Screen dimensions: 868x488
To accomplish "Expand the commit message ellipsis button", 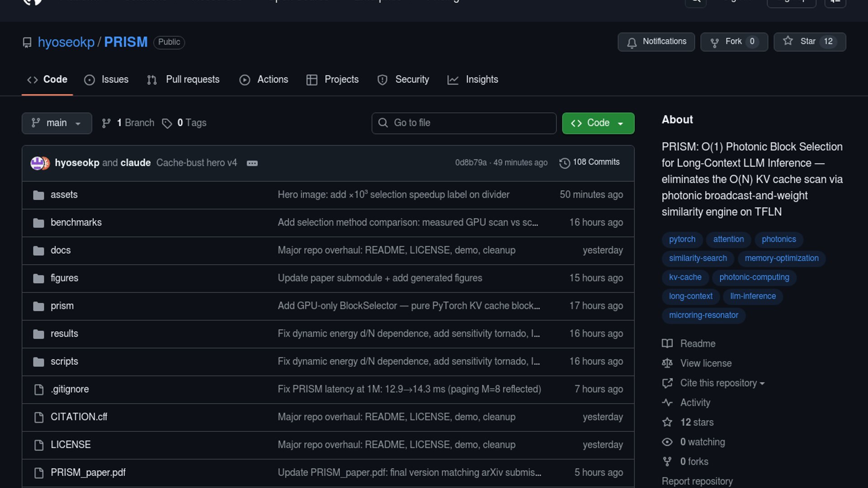I will [x=252, y=163].
